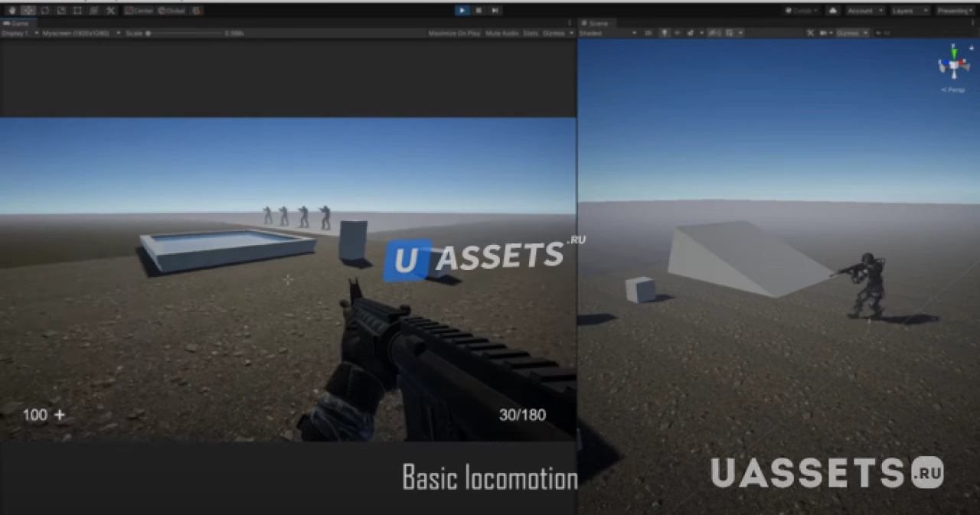The width and height of the screenshot is (980, 515).
Task: Toggle Maximize On Play
Action: tap(455, 34)
